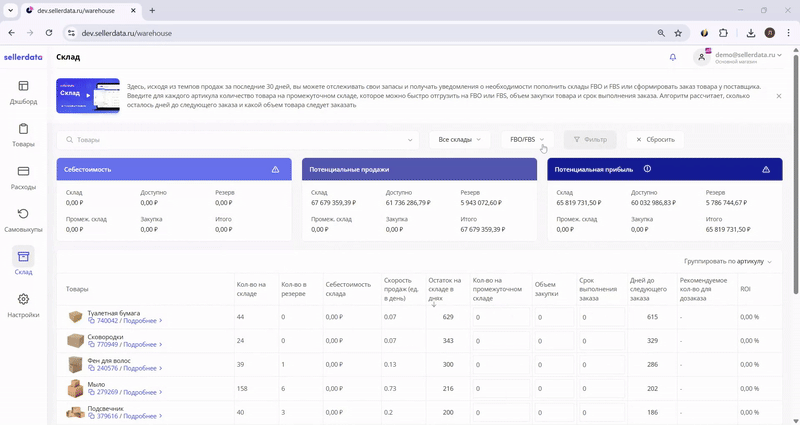This screenshot has height=425, width=800.
Task: Click the Сбросить reset button
Action: (655, 140)
